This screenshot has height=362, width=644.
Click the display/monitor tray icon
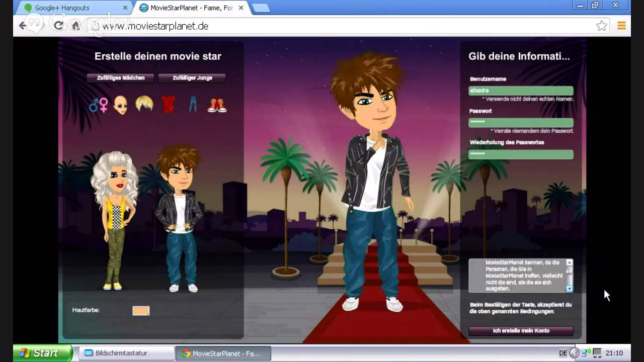597,353
